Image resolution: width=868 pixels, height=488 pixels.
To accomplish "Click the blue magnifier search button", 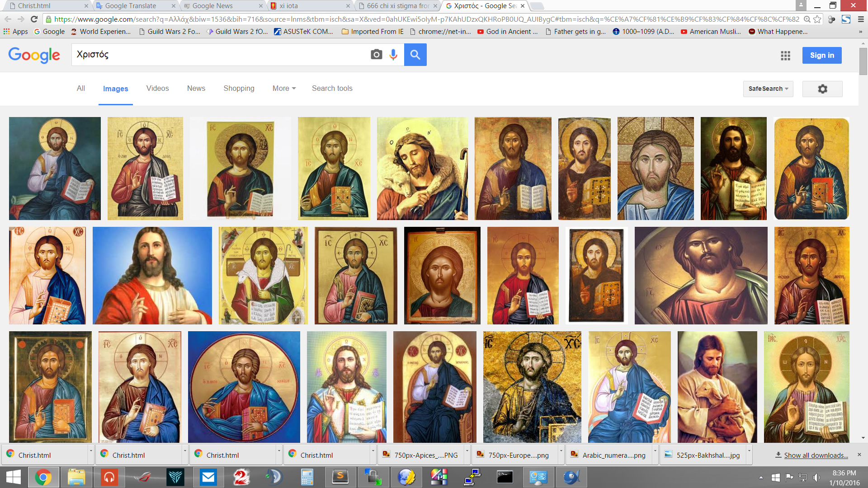I will pyautogui.click(x=415, y=55).
